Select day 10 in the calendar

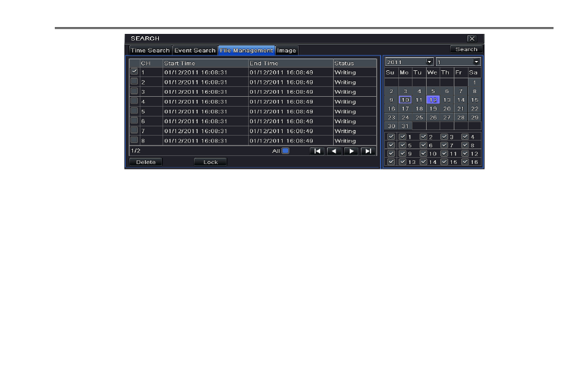(405, 100)
